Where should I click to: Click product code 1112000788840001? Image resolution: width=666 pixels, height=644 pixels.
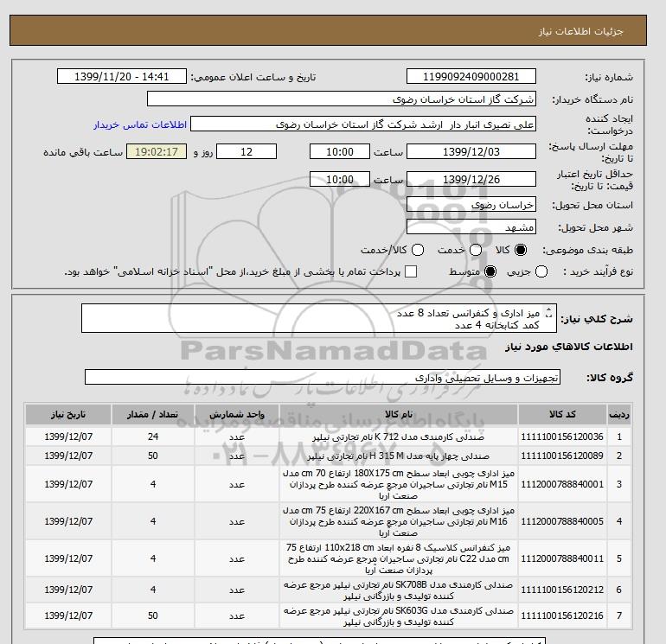click(x=562, y=484)
